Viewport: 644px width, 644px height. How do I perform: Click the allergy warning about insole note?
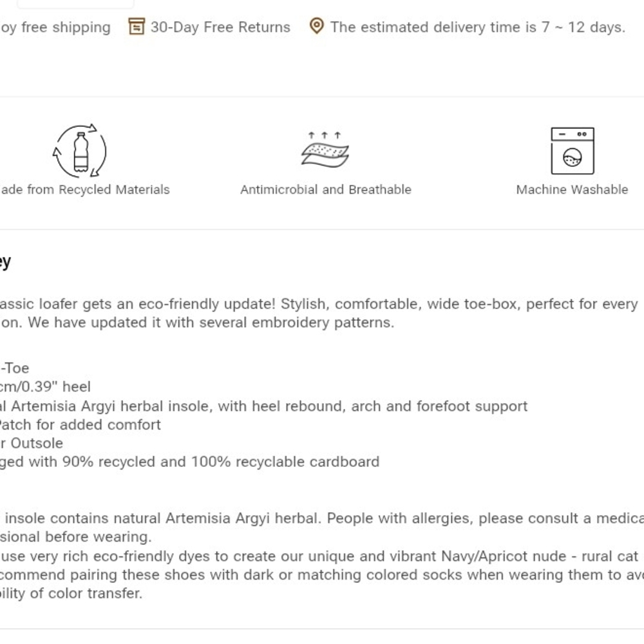322,528
